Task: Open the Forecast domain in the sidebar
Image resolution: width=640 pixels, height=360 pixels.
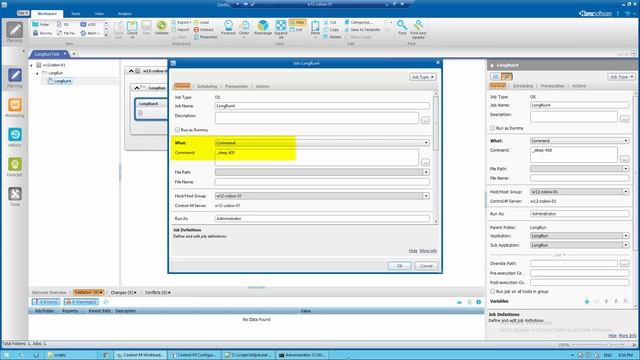Action: pyautogui.click(x=15, y=167)
